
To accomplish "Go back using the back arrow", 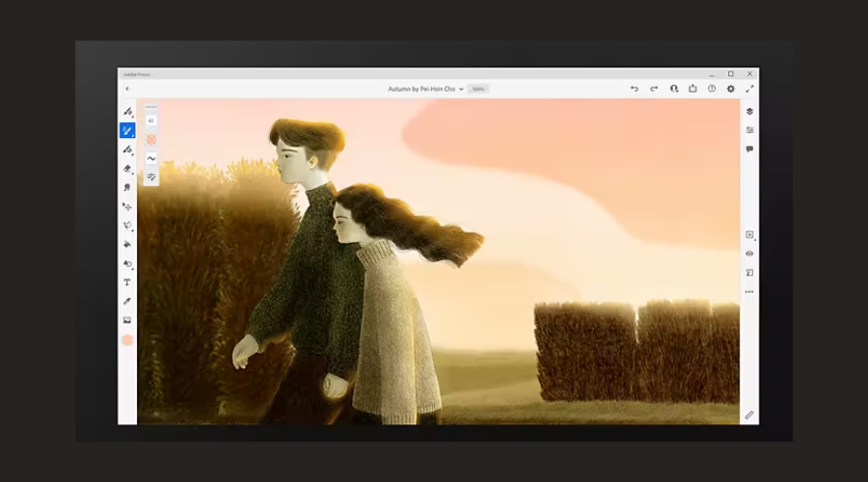I will pyautogui.click(x=126, y=89).
